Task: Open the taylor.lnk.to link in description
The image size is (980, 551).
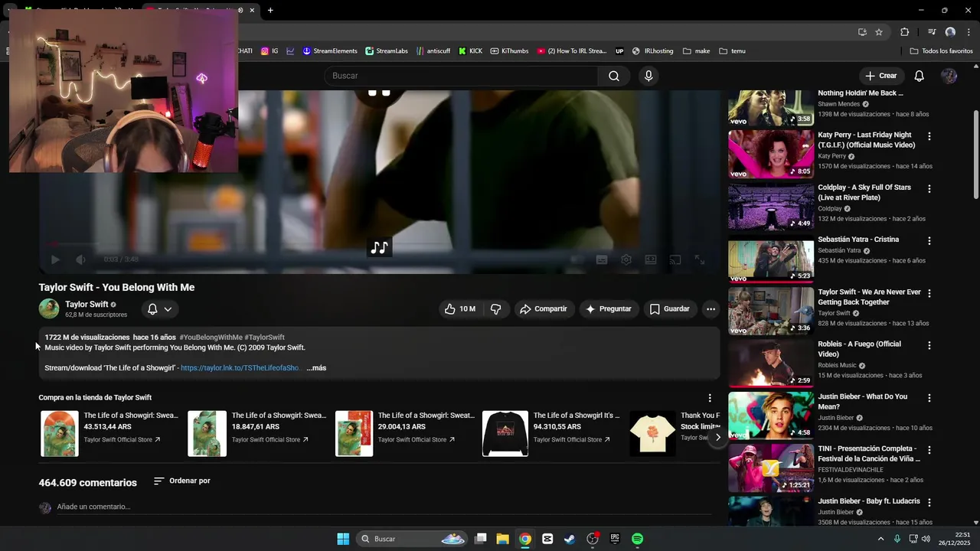Action: tap(240, 368)
